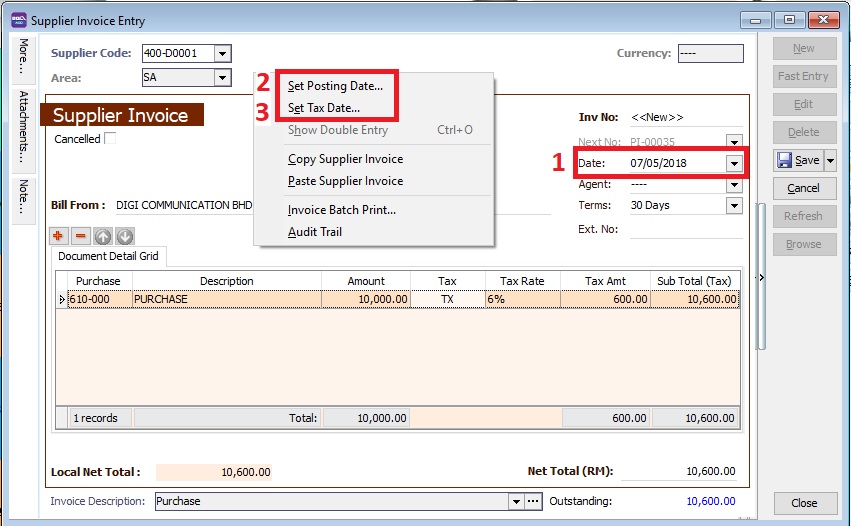
Task: Choose Audit Trail from context menu
Action: (x=315, y=232)
